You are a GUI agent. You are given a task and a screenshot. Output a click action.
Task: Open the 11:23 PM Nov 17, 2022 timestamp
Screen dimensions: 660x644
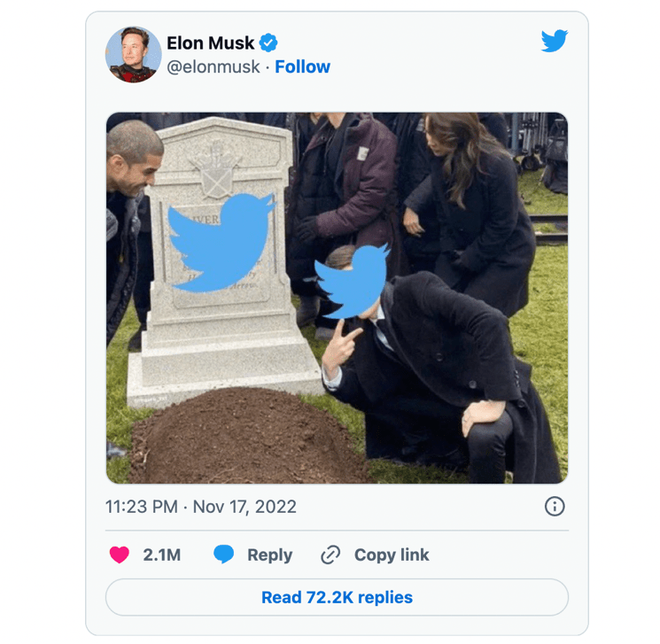tap(201, 508)
